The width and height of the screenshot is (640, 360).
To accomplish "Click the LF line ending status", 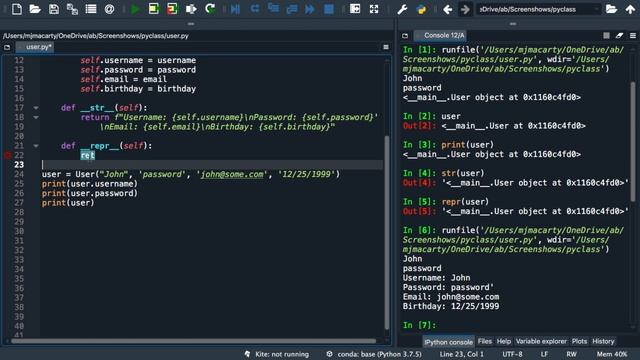I will 544,354.
